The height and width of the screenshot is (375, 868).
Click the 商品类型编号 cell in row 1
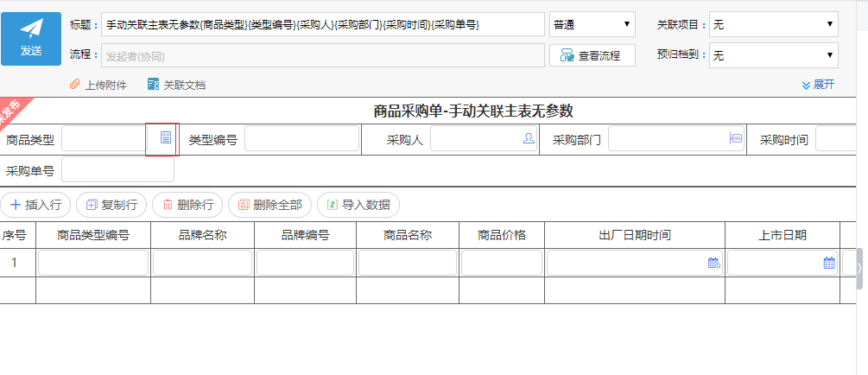(x=93, y=263)
